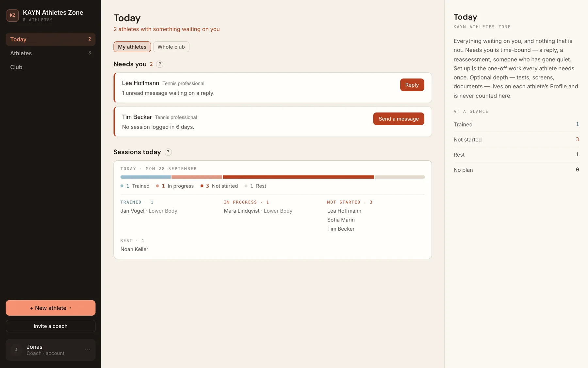Click the blue Trained progress bar segment

[x=145, y=177]
